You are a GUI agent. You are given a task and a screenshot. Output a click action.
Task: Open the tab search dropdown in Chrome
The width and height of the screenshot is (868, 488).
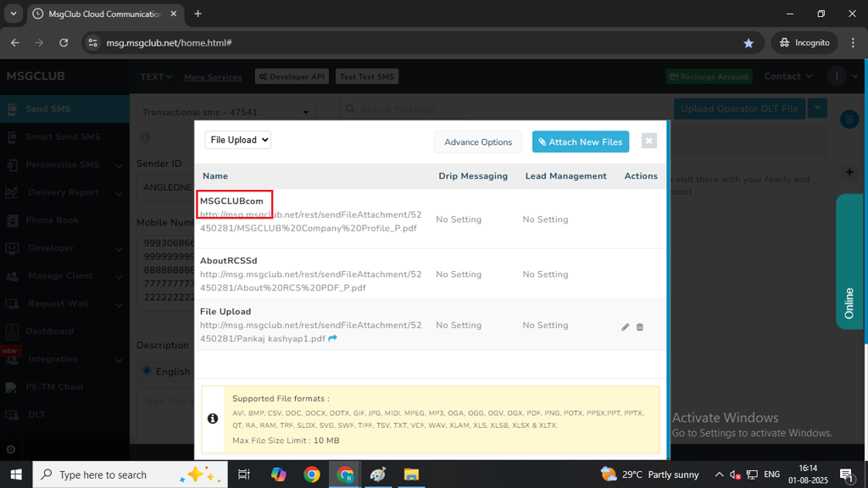click(x=14, y=14)
